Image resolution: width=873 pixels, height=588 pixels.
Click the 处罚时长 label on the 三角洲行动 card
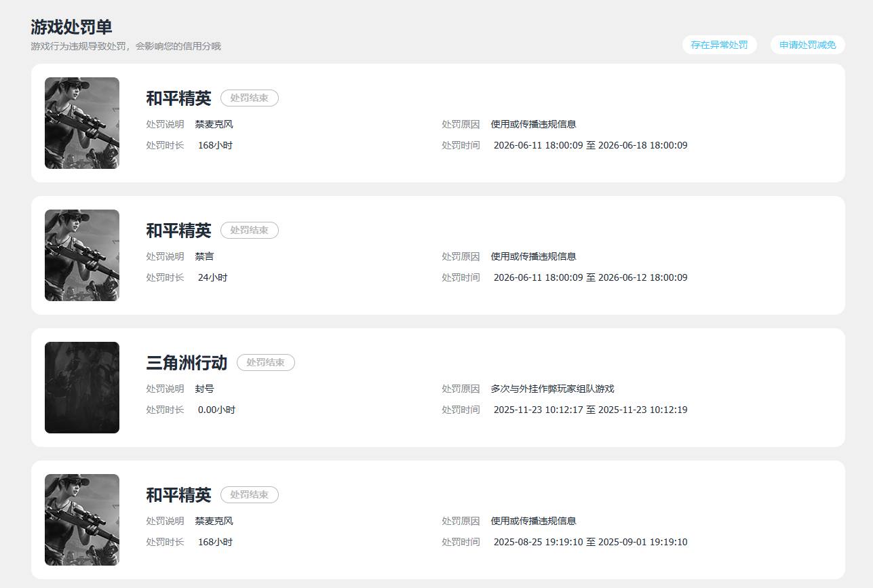165,410
